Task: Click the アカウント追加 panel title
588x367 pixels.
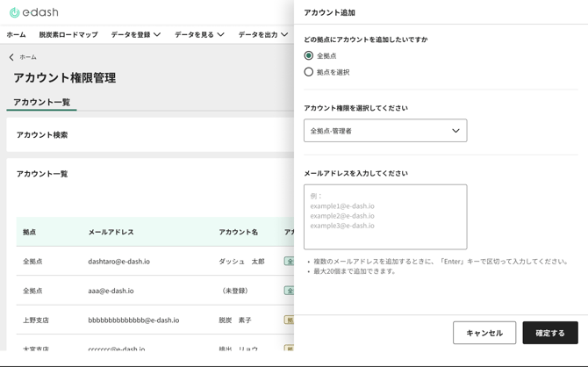Action: [x=329, y=12]
